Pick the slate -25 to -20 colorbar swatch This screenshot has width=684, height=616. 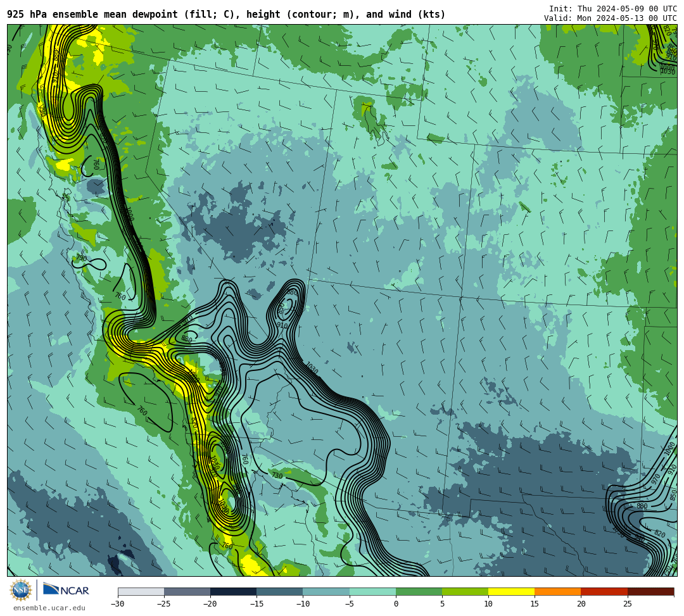[187, 591]
